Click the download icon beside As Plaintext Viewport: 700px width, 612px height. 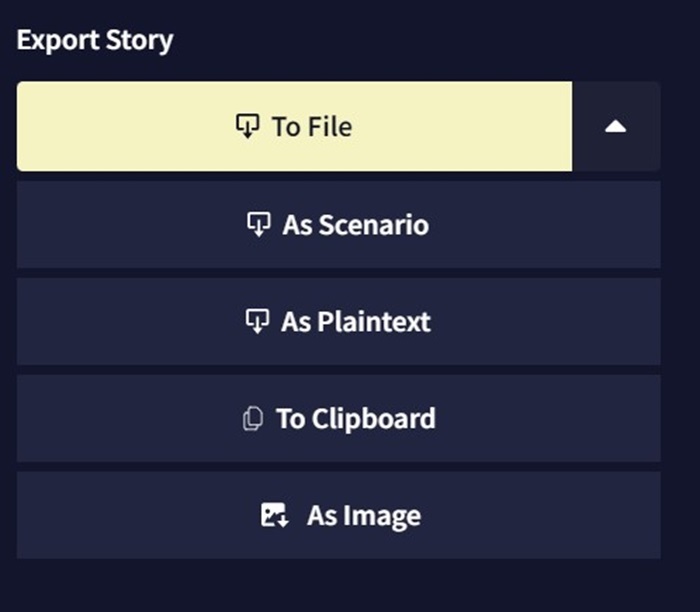(x=257, y=321)
